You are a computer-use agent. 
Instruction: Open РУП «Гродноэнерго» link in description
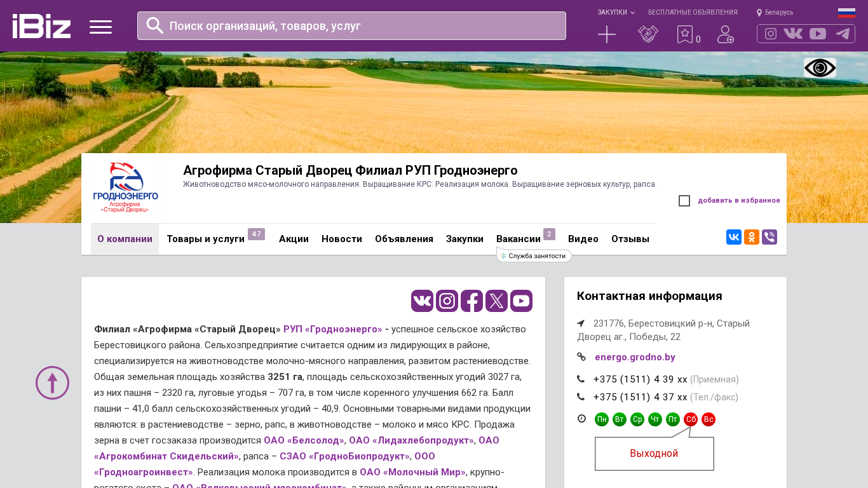pos(333,329)
